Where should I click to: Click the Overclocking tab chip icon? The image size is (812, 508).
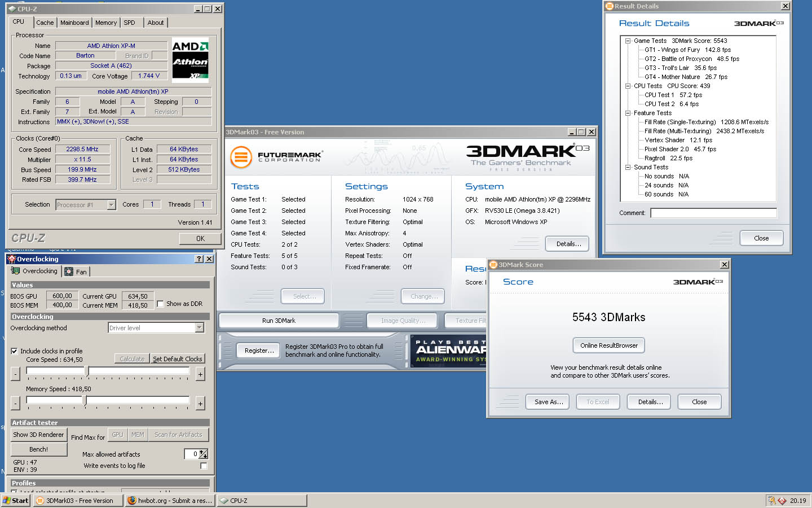(16, 271)
